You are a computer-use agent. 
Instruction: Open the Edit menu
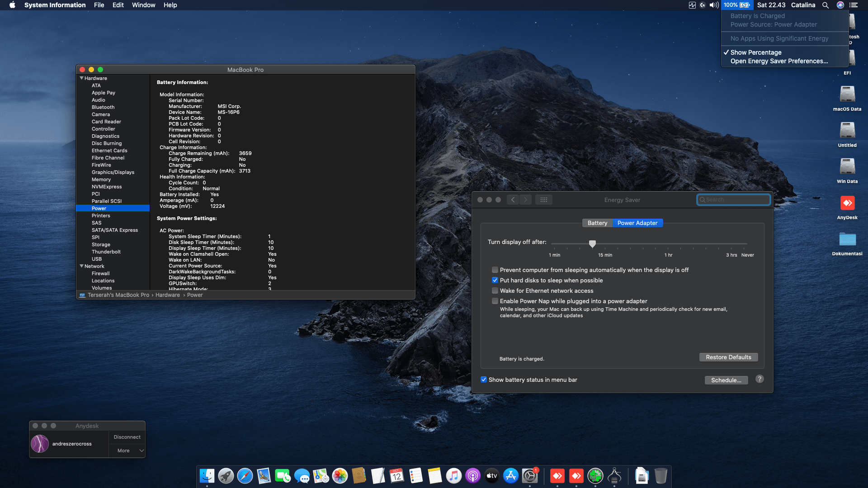[x=118, y=5]
